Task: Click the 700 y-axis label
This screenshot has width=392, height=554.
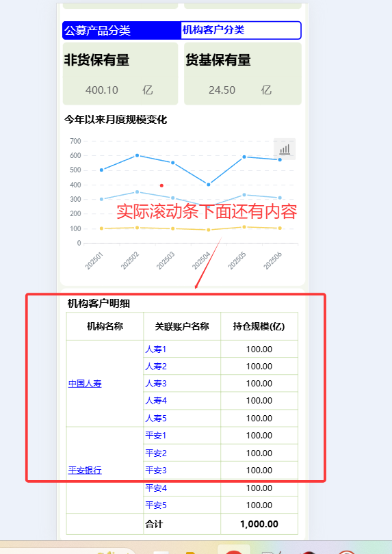Action: click(75, 141)
